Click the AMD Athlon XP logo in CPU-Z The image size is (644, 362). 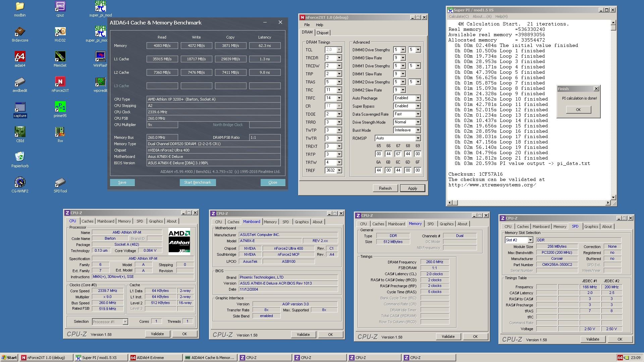[179, 241]
